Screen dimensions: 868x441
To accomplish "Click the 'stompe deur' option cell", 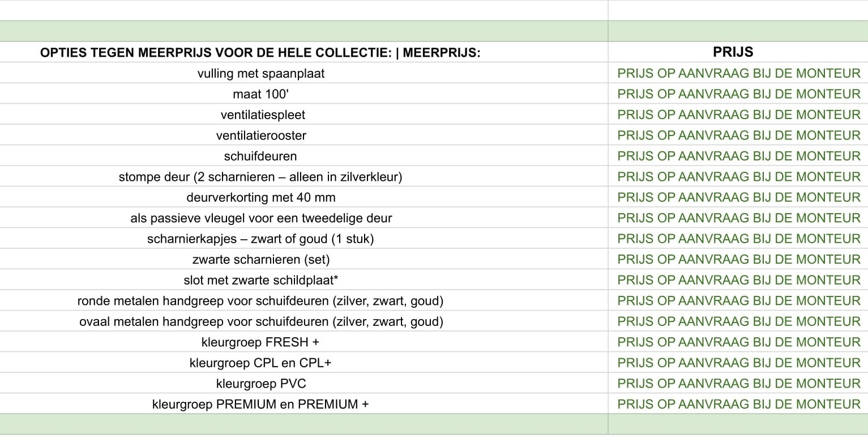I will (x=260, y=177).
